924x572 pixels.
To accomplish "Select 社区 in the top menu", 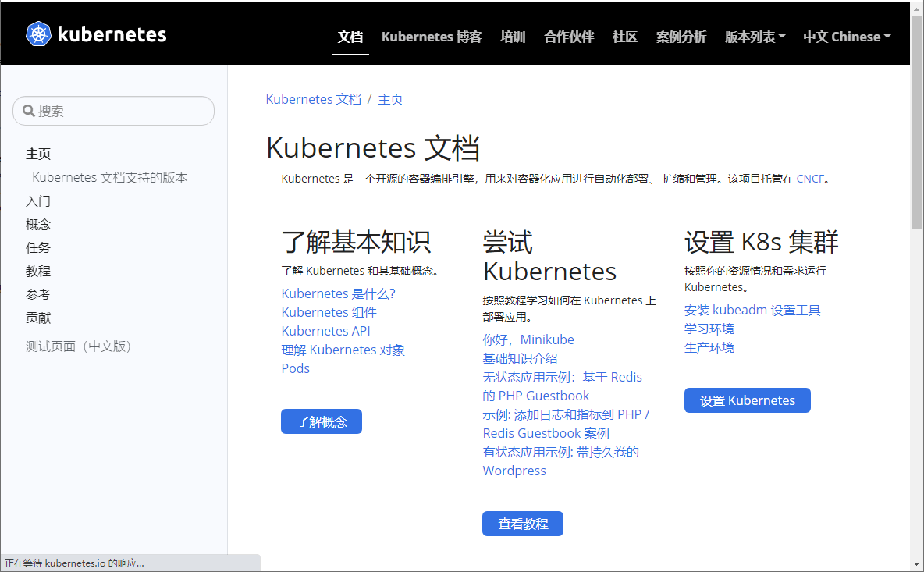I will [x=624, y=37].
